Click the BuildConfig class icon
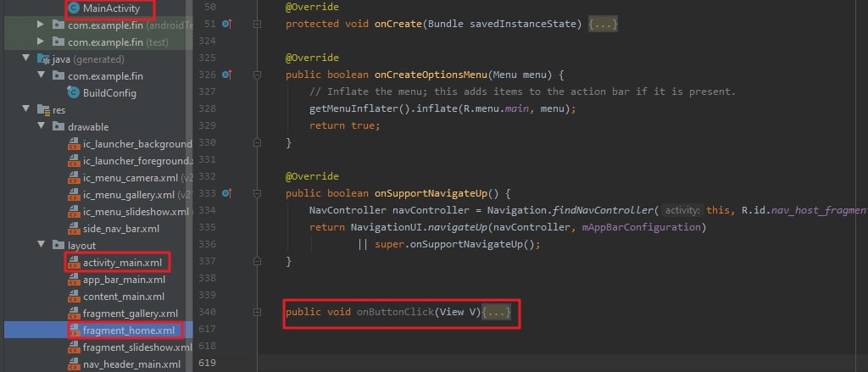Screen dimensions: 868x372 coord(73,92)
